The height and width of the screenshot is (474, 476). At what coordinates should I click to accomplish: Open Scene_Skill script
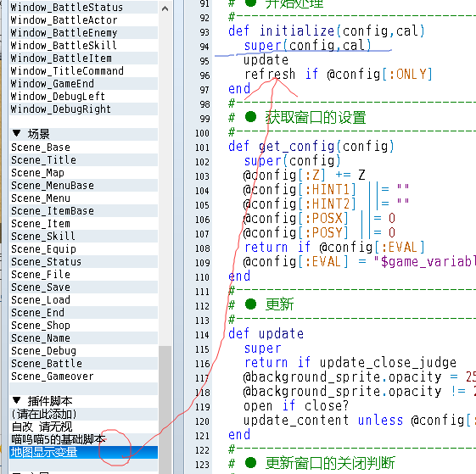point(84,237)
